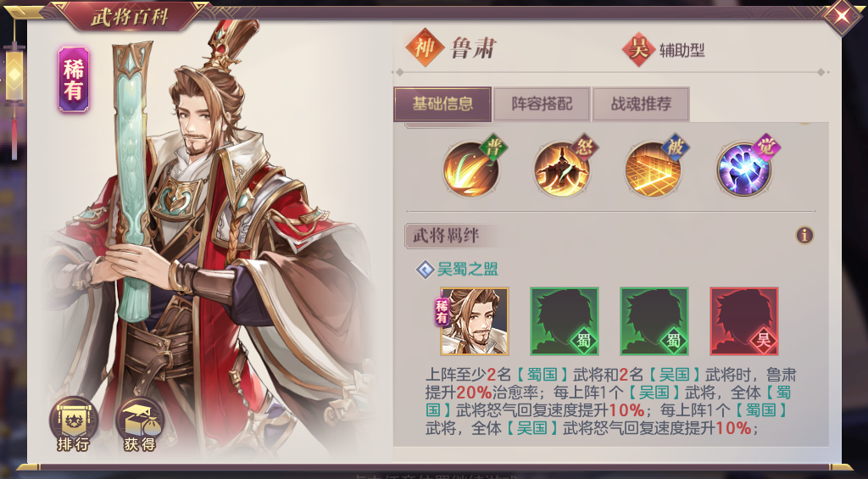Switch to the 阵容搭配 tab
868x479 pixels.
click(x=542, y=104)
